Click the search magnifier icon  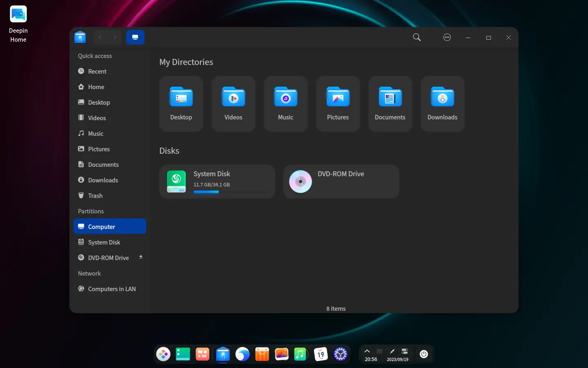click(416, 37)
